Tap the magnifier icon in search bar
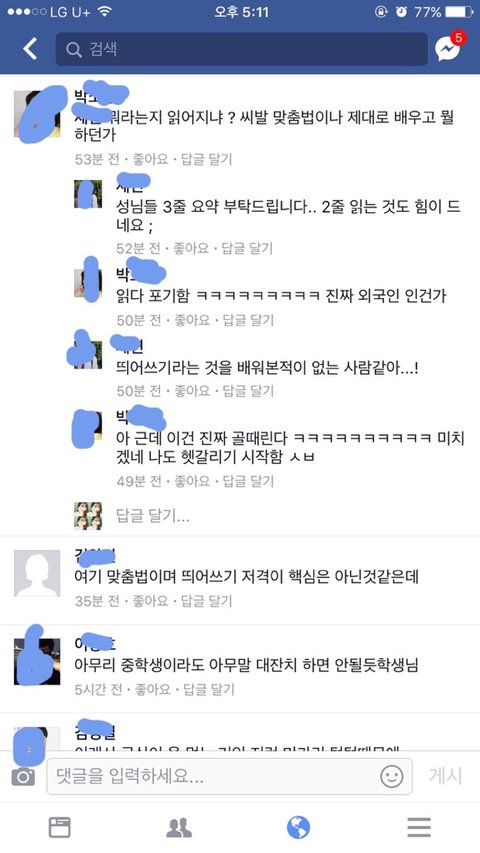This screenshot has height=853, width=480. point(74,50)
